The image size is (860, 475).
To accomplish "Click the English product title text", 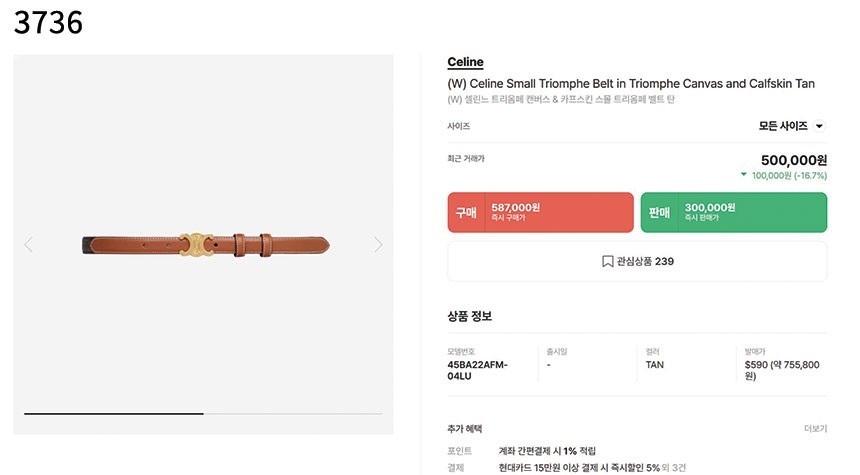I will point(630,84).
